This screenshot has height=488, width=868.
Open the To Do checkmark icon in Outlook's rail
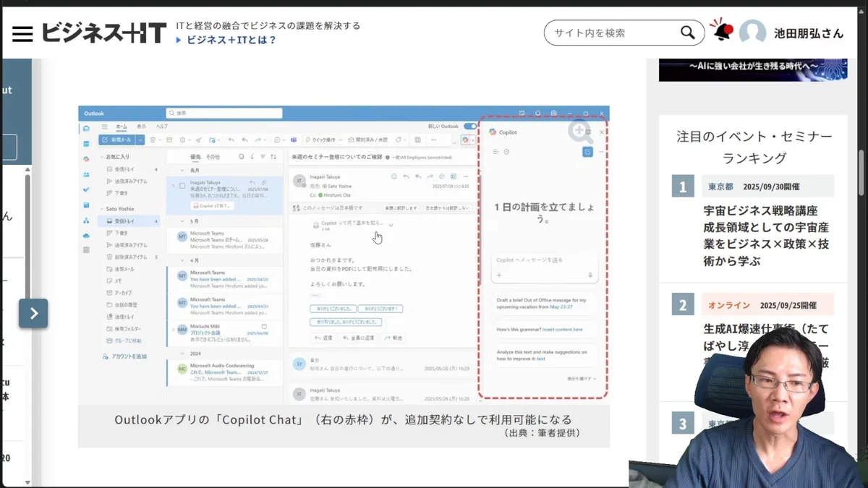(86, 189)
